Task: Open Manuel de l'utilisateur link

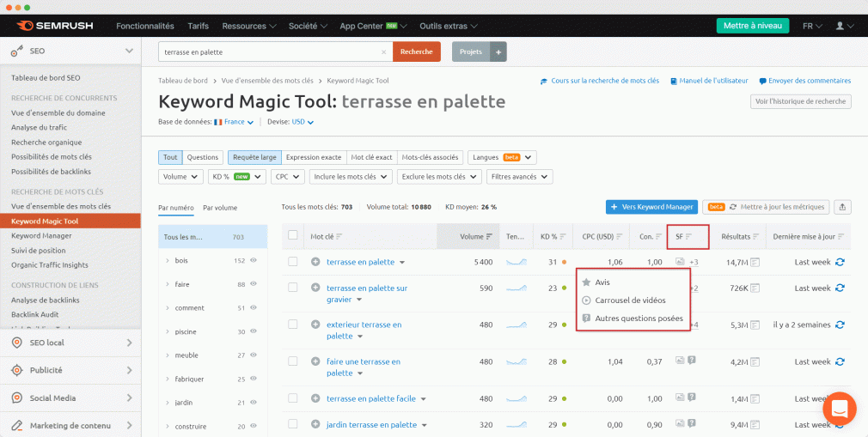Action: 709,81
